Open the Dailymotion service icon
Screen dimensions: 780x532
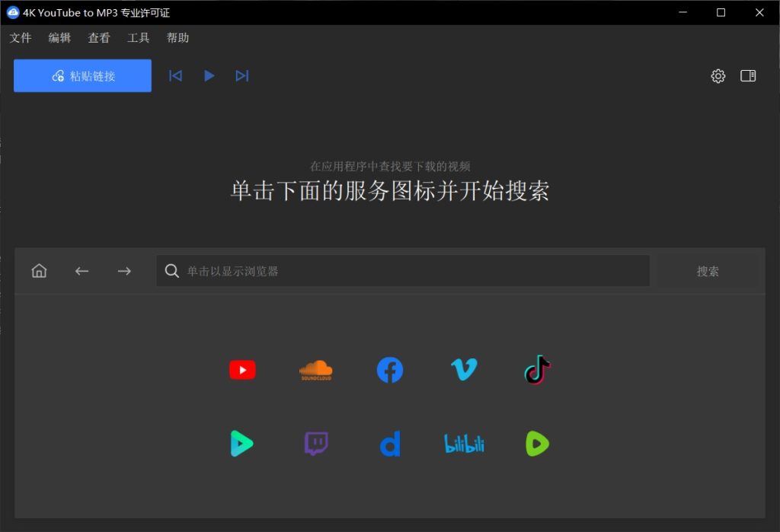click(x=389, y=444)
